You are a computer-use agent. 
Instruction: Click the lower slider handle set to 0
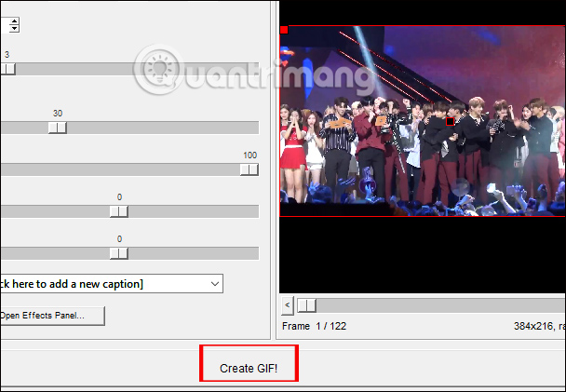(x=119, y=253)
